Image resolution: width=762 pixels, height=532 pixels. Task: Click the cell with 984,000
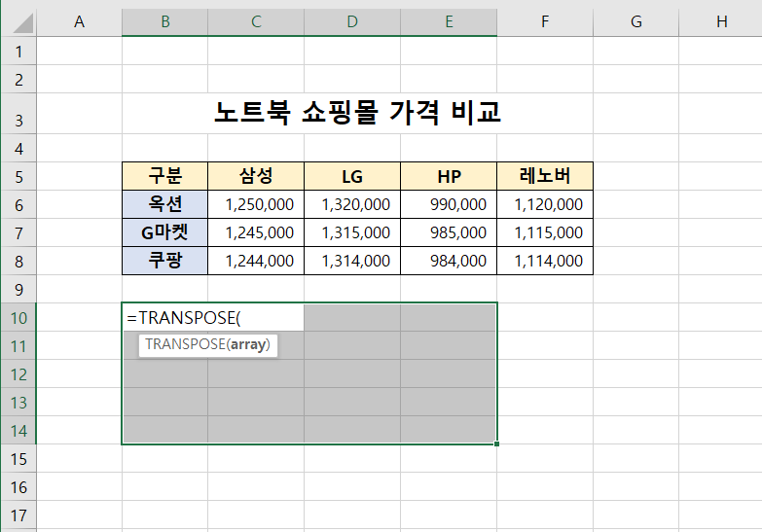click(x=449, y=261)
